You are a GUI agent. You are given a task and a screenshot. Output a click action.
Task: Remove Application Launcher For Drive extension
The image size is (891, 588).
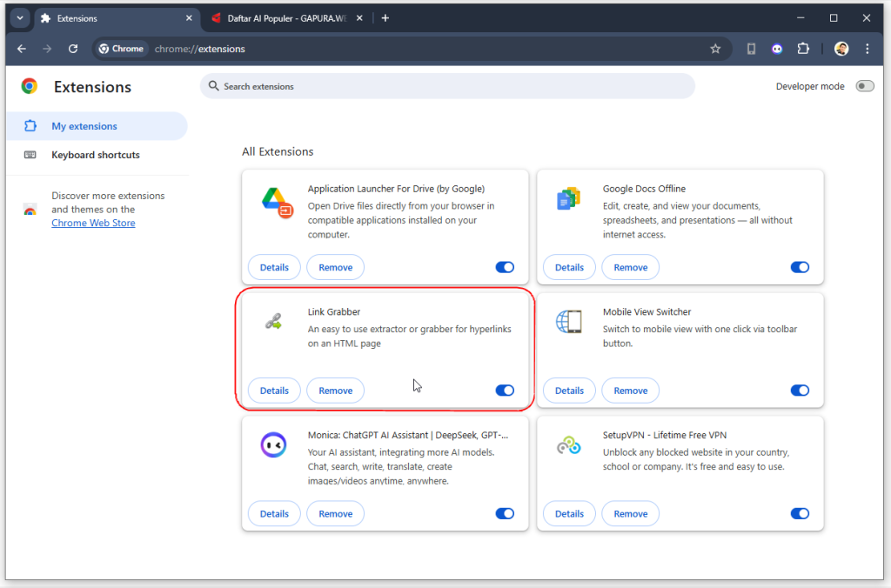point(335,268)
